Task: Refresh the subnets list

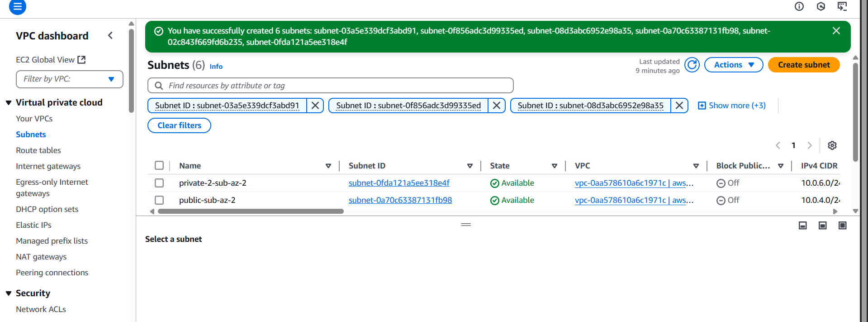Action: click(692, 65)
